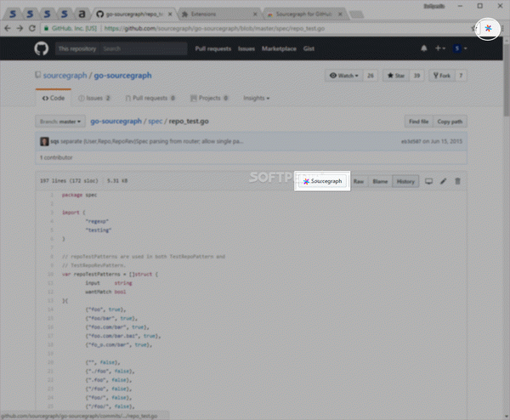Open the sourcegraph owner link
Screen dimensions: 510x420
click(65, 76)
